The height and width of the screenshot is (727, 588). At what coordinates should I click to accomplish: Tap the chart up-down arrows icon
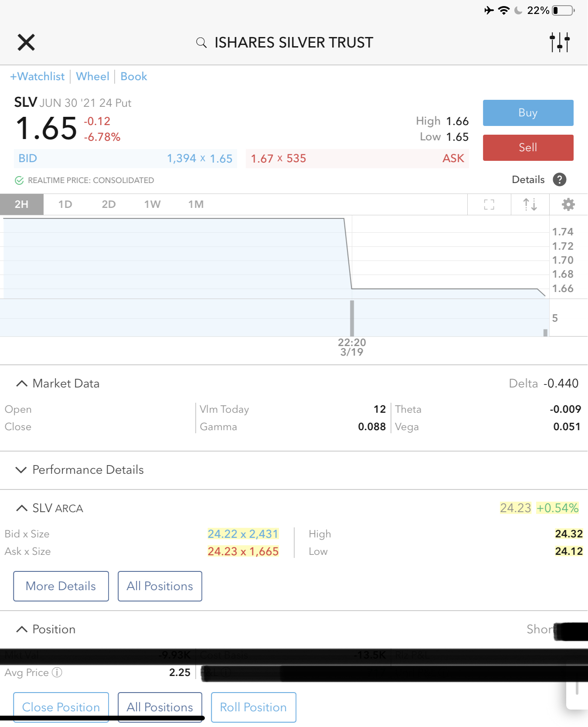tap(530, 204)
